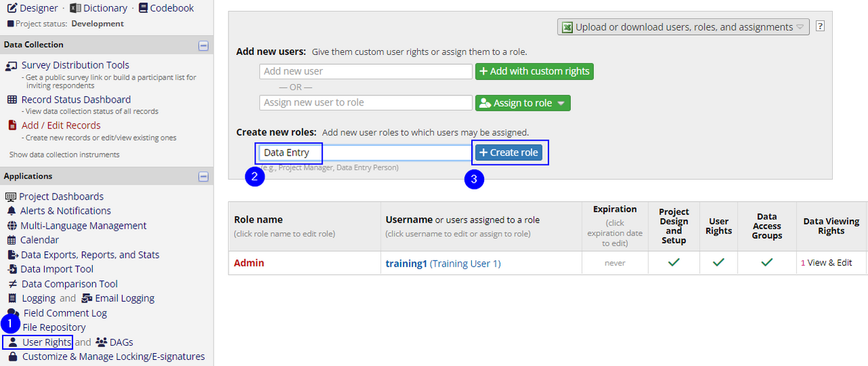Collapse the Applications section
The image size is (868, 366).
(x=203, y=177)
